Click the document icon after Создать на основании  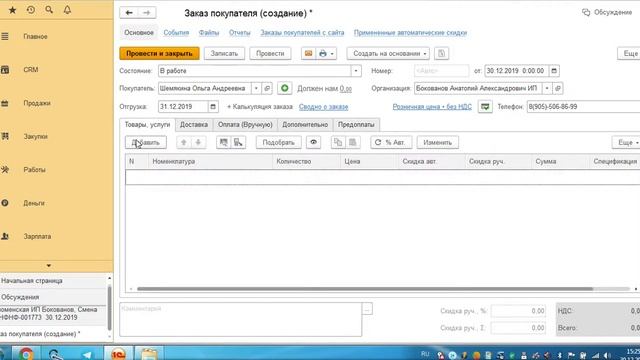coord(441,53)
